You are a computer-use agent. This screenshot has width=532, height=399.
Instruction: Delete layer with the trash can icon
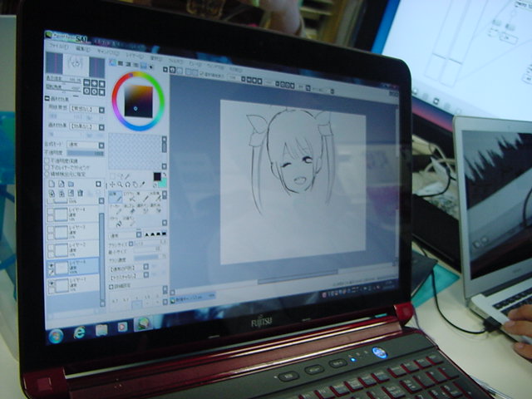pos(80,193)
